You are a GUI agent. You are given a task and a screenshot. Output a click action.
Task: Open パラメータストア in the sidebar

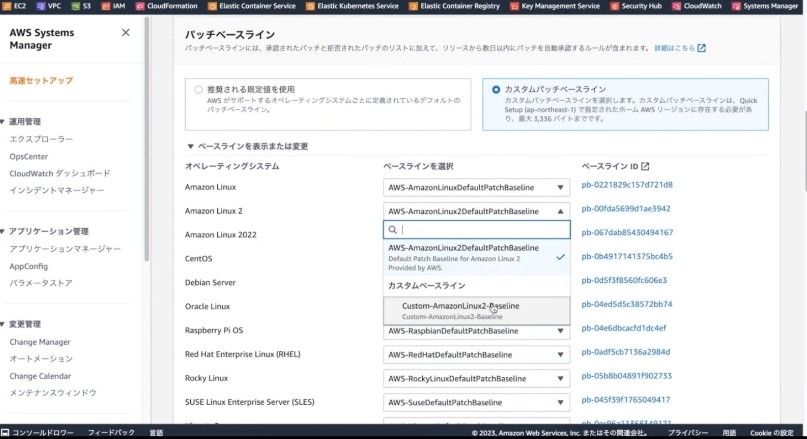click(41, 283)
